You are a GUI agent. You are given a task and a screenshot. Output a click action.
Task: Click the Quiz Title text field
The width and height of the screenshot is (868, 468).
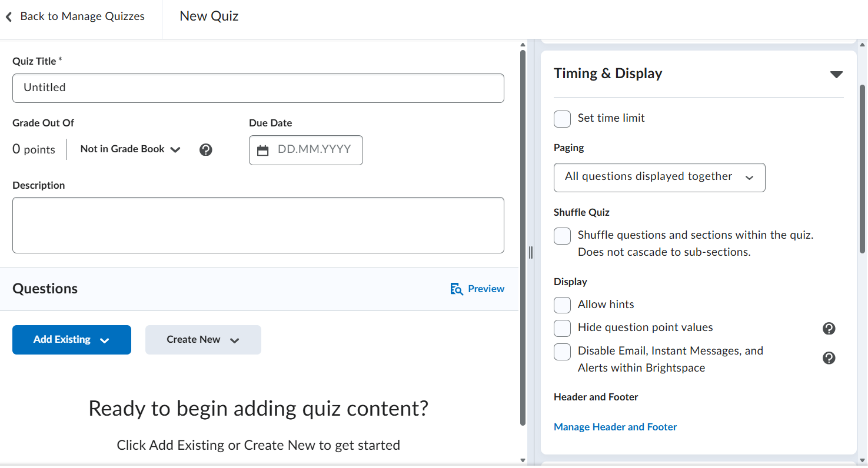pyautogui.click(x=258, y=88)
